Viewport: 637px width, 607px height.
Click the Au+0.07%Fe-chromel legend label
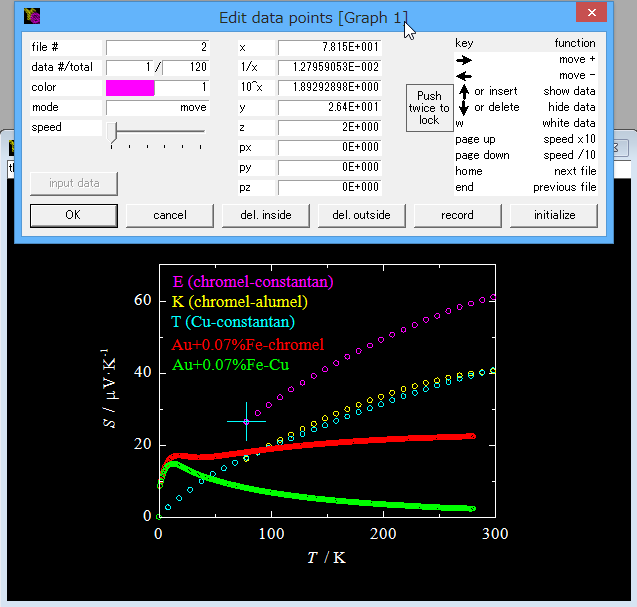248,345
